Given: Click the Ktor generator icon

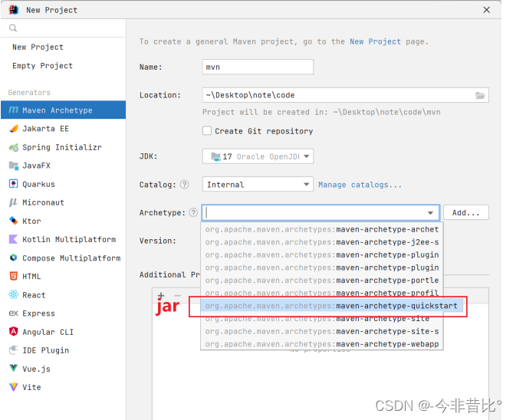Looking at the screenshot, I should (x=13, y=221).
